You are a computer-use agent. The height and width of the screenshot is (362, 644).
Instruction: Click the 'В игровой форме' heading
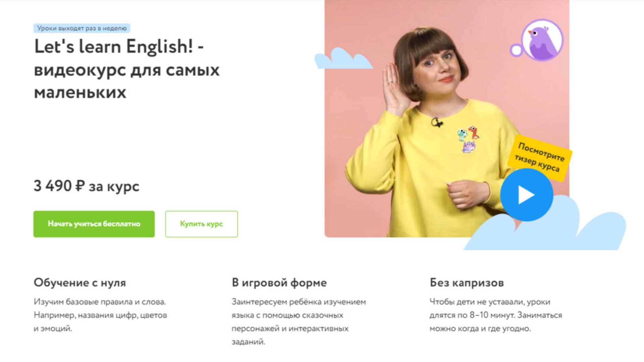click(279, 283)
